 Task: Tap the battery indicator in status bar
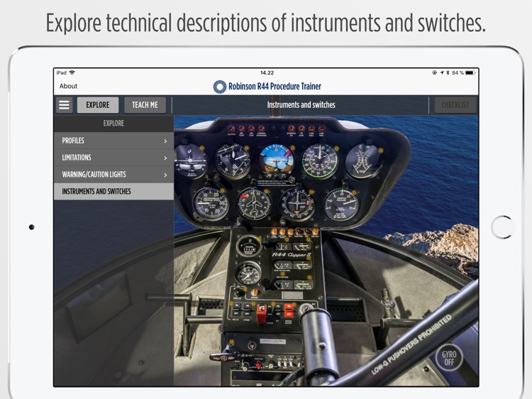tap(470, 72)
